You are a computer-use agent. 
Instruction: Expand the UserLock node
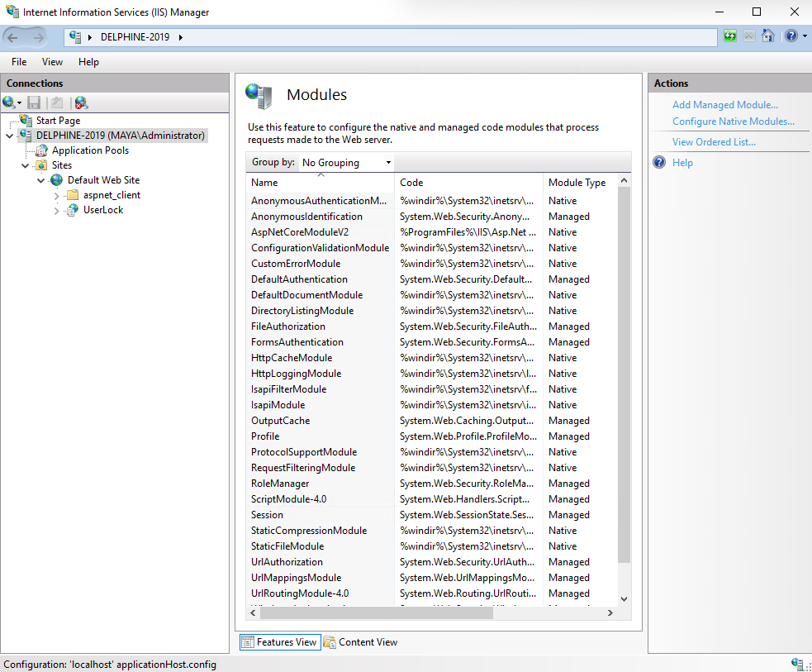tap(56, 211)
